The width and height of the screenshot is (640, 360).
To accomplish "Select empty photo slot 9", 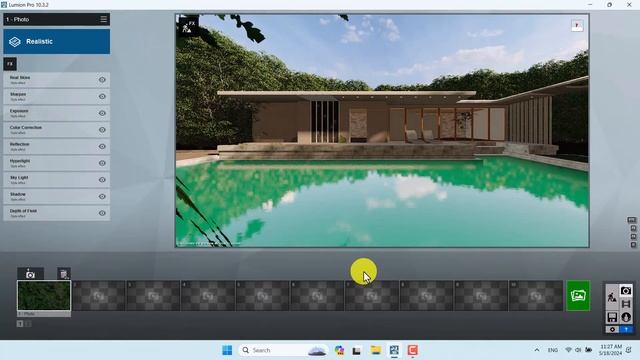I will tap(482, 296).
